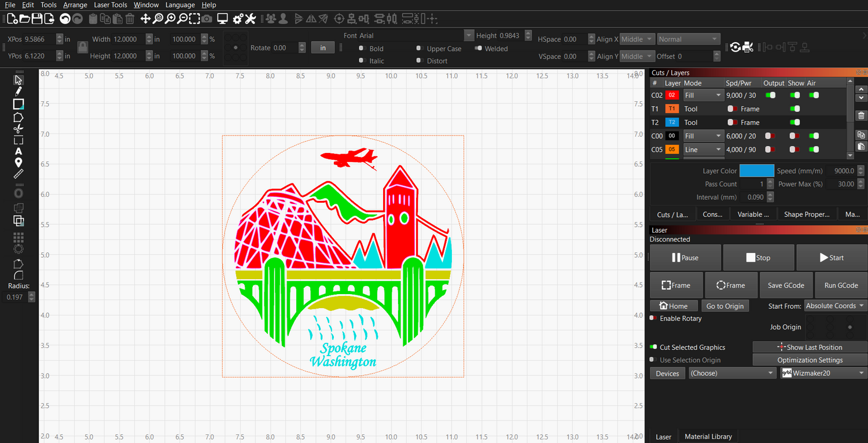Open the wrench-and-screwdriver Device Settings icon
This screenshot has width=868, height=443.
coord(250,19)
